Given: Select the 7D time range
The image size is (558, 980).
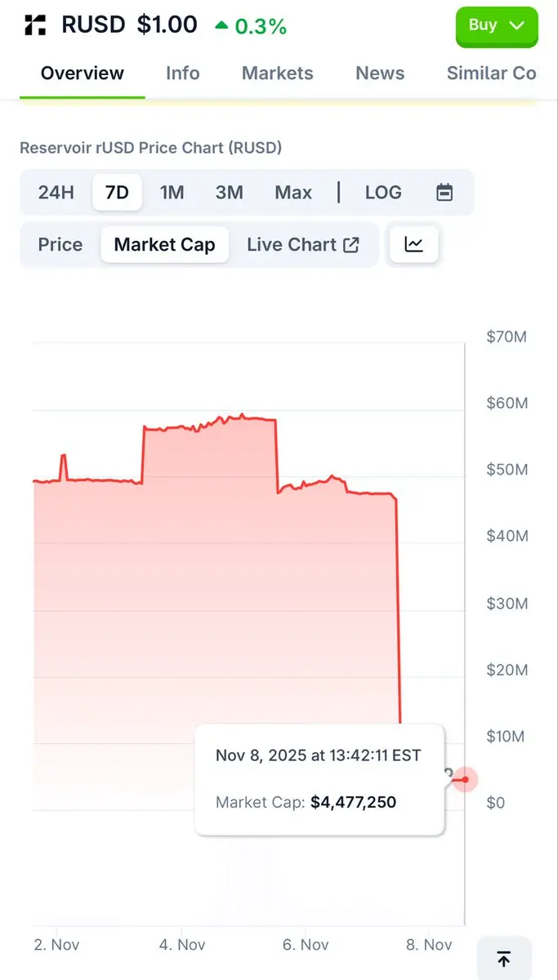Looking at the screenshot, I should [117, 193].
